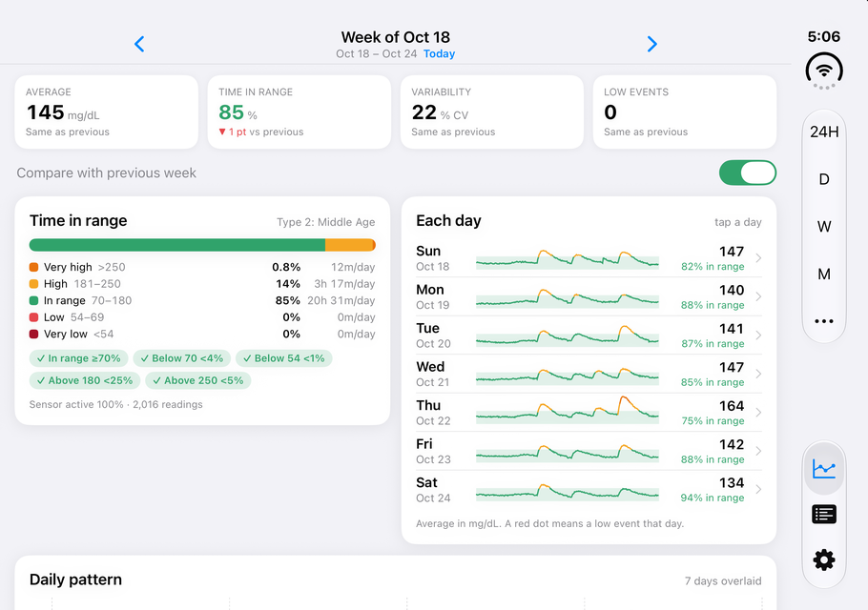Open the Variability 22% CV card
868x610 pixels.
click(x=491, y=112)
